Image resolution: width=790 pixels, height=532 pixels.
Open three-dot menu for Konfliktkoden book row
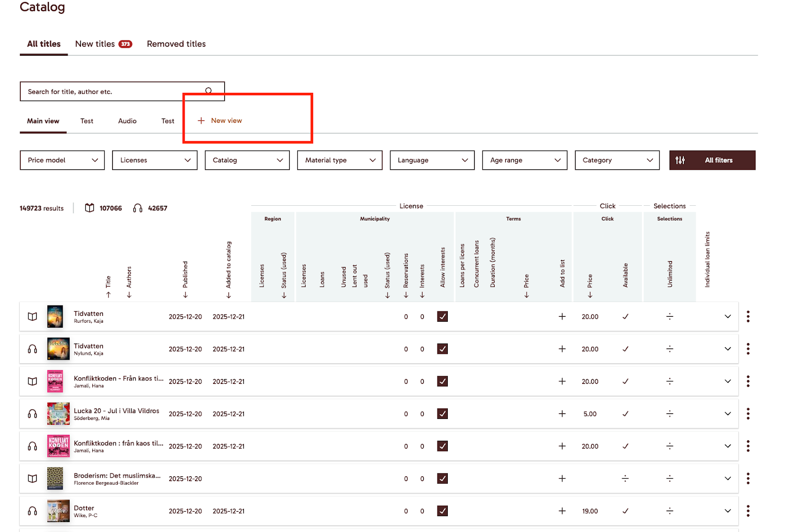click(748, 381)
